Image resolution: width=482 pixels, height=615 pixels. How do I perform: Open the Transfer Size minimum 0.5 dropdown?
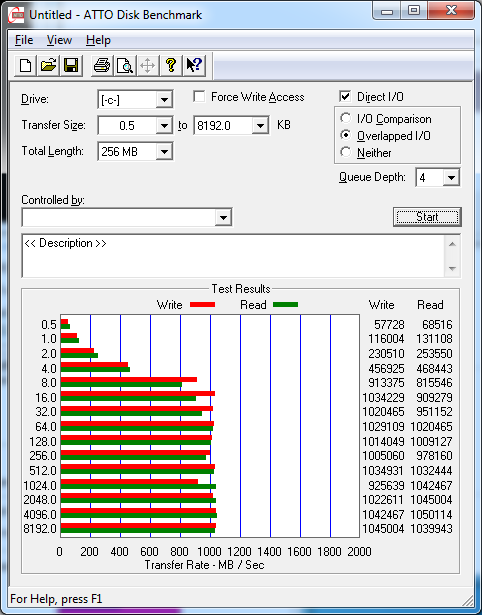(164, 126)
